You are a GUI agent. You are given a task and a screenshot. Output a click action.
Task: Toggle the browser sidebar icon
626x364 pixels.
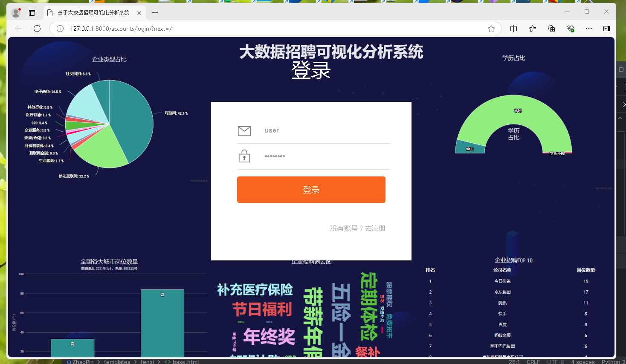[x=606, y=29]
